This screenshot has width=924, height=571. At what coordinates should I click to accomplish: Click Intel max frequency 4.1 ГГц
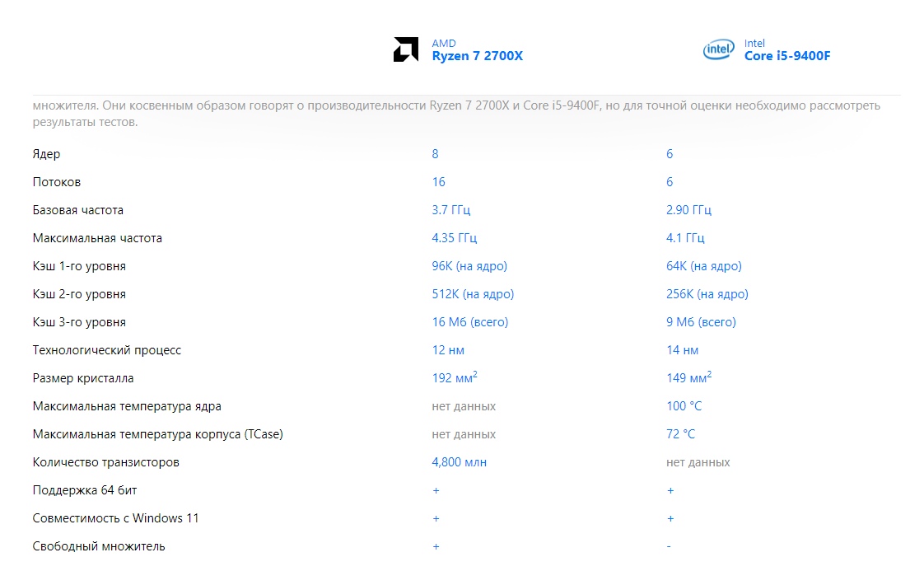point(685,238)
